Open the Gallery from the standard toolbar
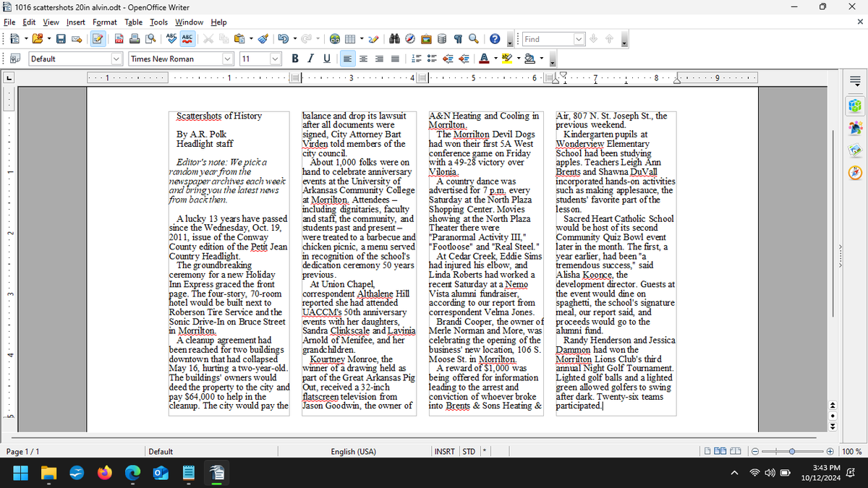 tap(427, 39)
